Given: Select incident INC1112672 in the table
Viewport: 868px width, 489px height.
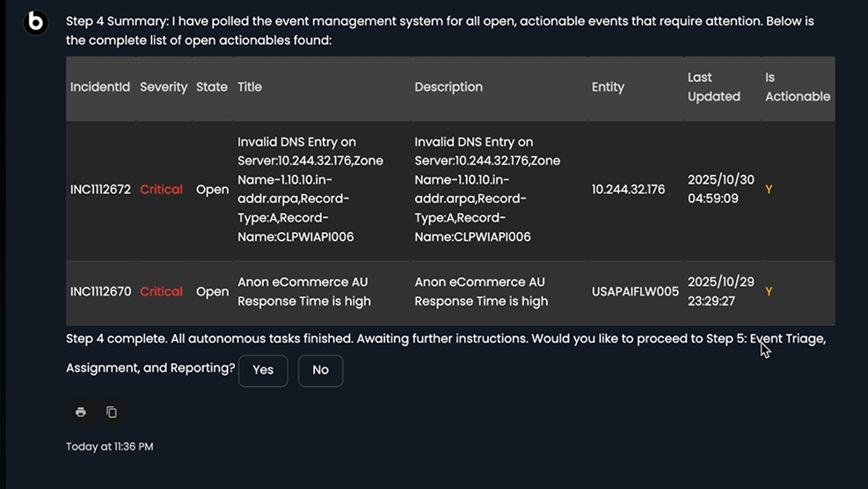Looking at the screenshot, I should coord(101,189).
